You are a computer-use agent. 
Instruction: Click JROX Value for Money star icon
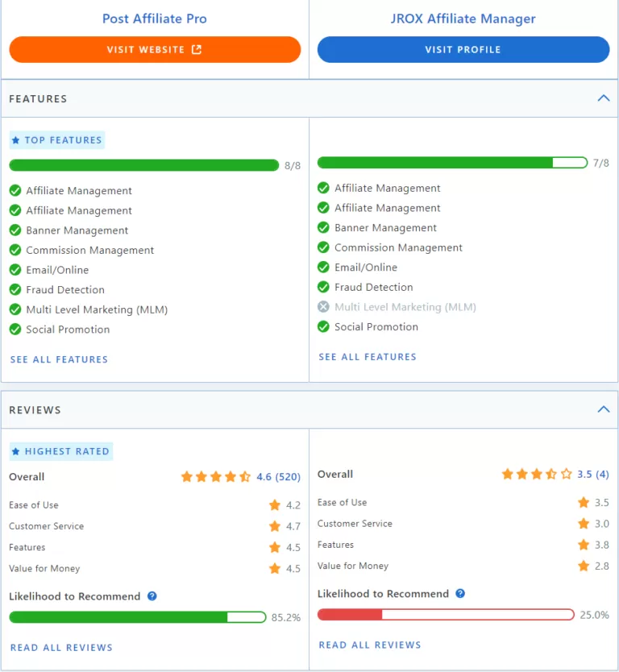584,566
